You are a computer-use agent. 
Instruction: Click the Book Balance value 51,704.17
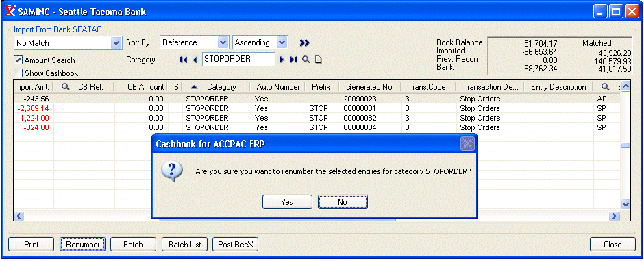click(x=541, y=43)
